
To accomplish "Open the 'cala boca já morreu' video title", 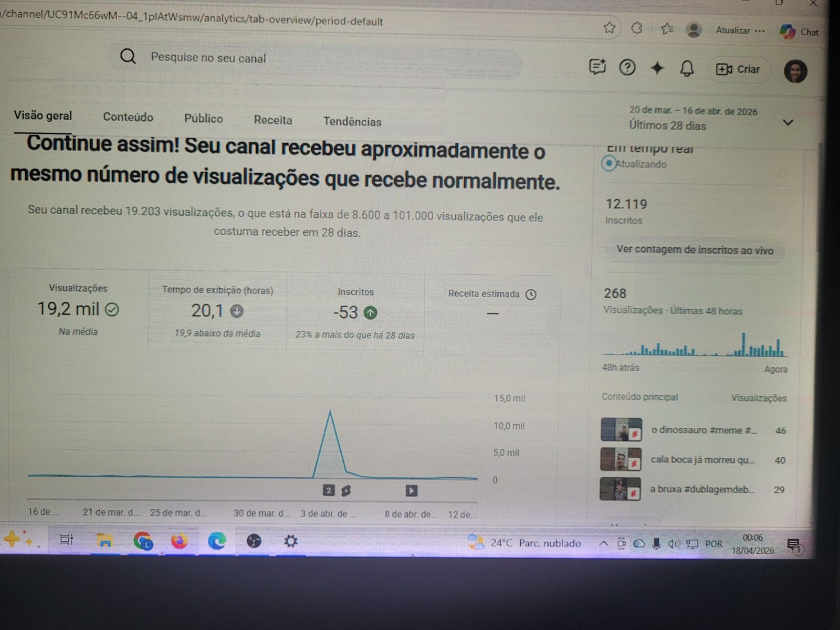I will 702,459.
